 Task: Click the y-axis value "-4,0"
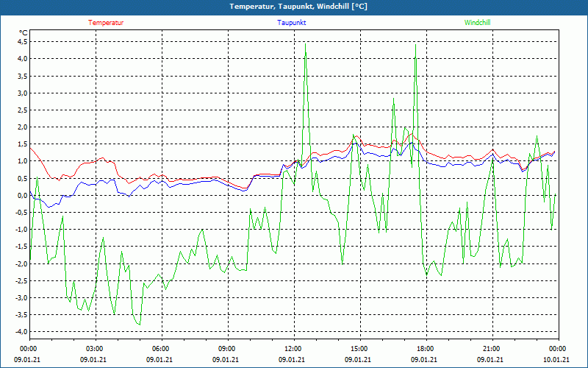click(x=22, y=332)
